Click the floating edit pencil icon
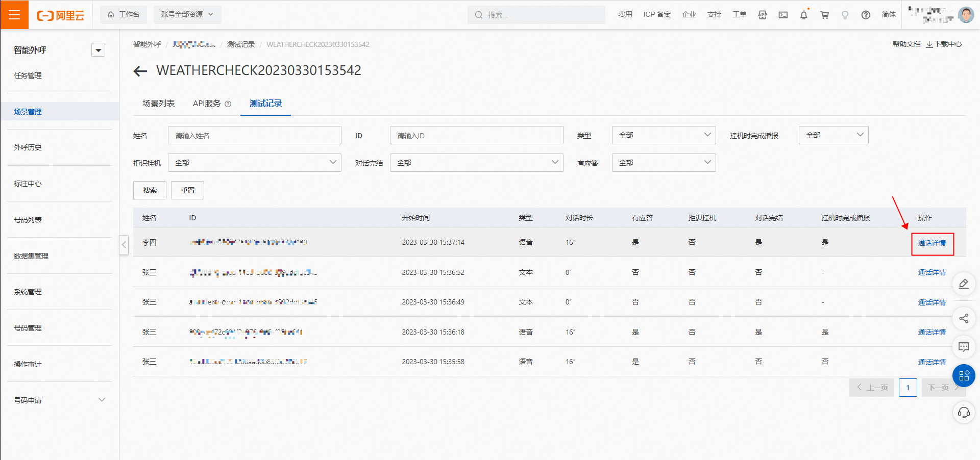Viewport: 980px width, 460px height. pos(964,284)
